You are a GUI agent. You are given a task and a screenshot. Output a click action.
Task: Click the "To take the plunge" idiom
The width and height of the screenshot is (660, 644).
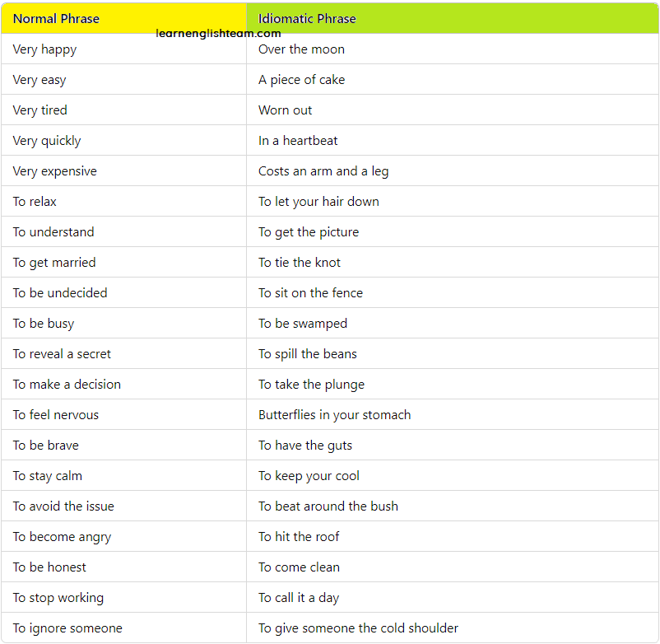(x=311, y=385)
